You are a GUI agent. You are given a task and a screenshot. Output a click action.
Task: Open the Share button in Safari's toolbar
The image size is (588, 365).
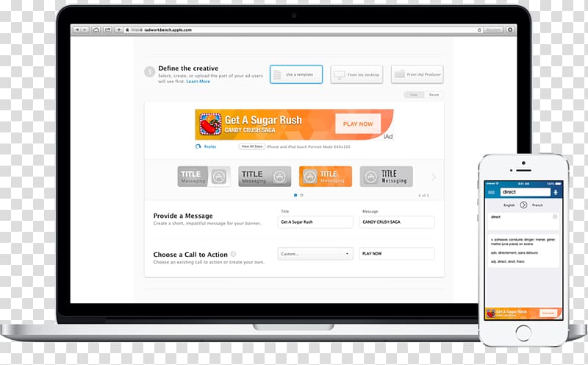(x=107, y=29)
